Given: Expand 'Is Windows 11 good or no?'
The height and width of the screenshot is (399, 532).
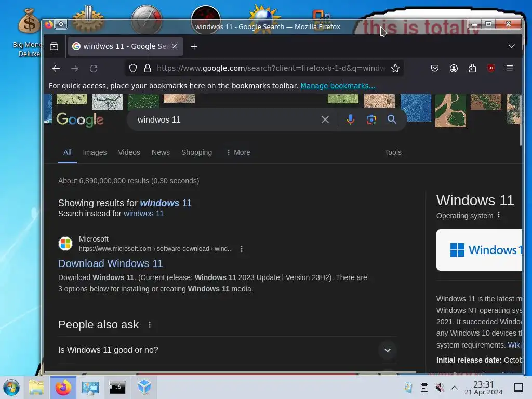Looking at the screenshot, I should (228, 350).
